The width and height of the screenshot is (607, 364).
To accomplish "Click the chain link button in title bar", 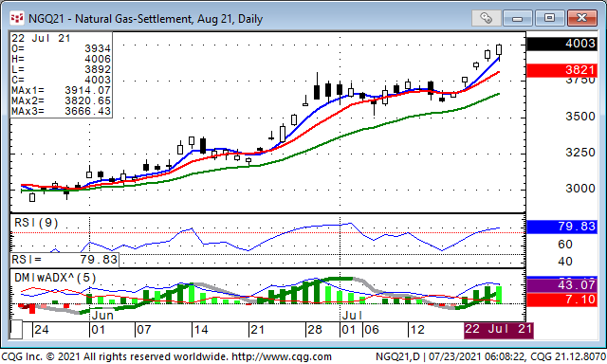I will 486,18.
